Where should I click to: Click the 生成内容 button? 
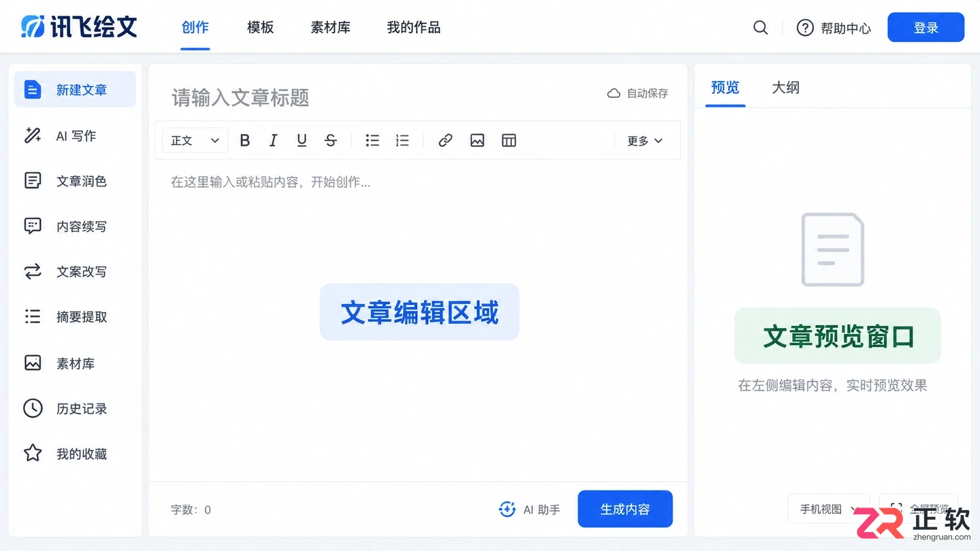click(x=625, y=509)
